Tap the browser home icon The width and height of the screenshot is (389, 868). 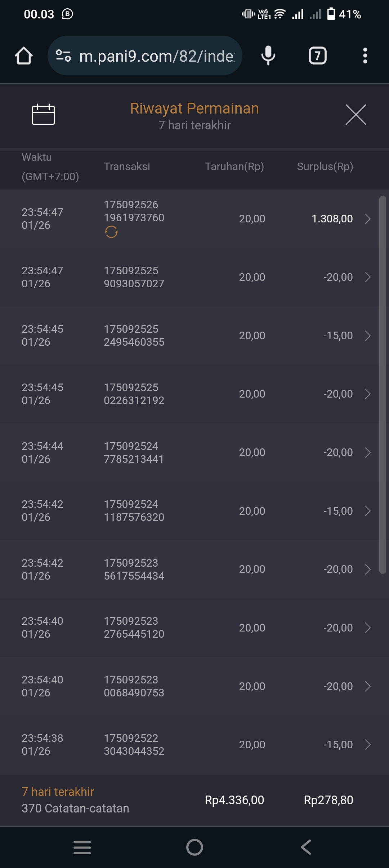[24, 56]
